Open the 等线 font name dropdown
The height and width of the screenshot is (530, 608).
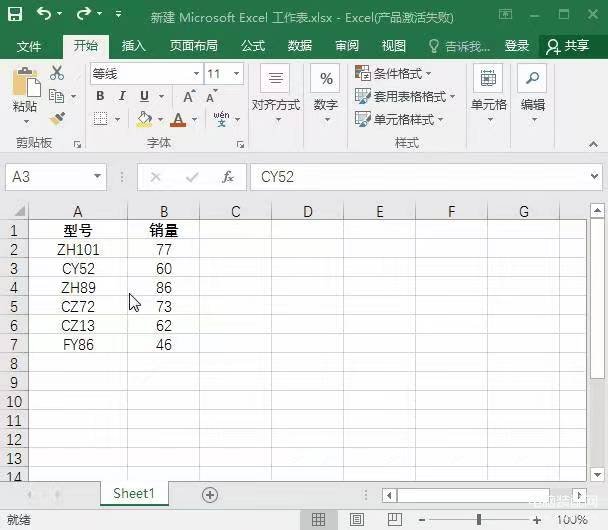click(197, 74)
